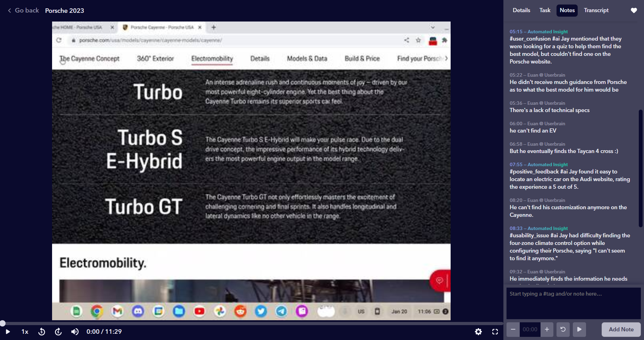This screenshot has height=340, width=644.
Task: Click the #user_confusion insight text
Action: (566, 50)
